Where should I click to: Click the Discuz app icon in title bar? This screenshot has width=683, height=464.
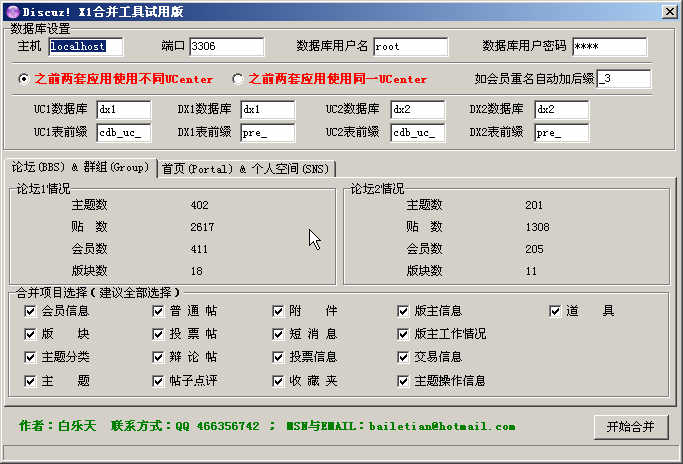(x=13, y=12)
